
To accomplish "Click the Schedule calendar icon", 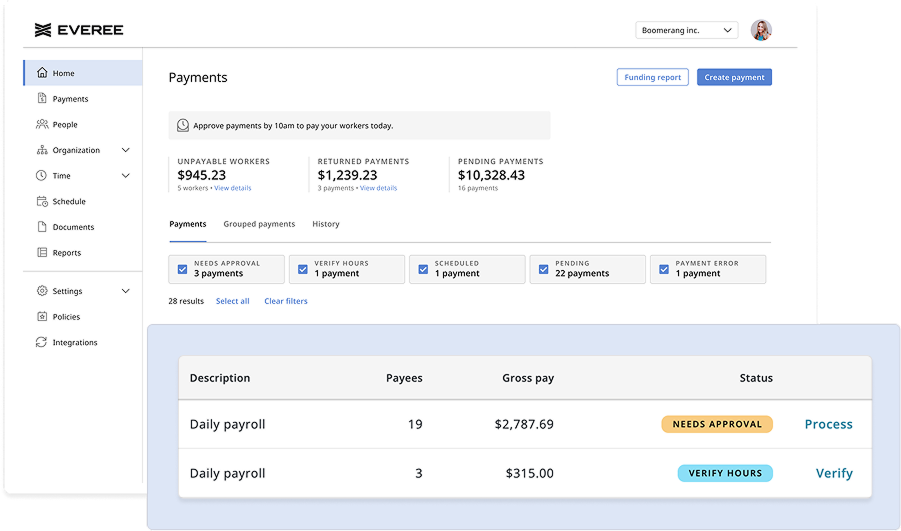I will tap(42, 201).
